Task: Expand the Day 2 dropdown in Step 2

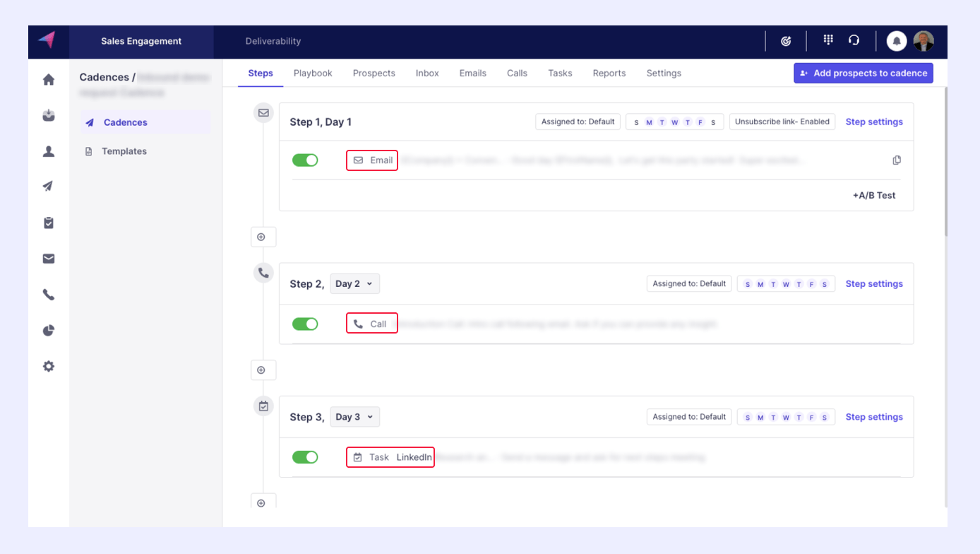Action: 354,284
